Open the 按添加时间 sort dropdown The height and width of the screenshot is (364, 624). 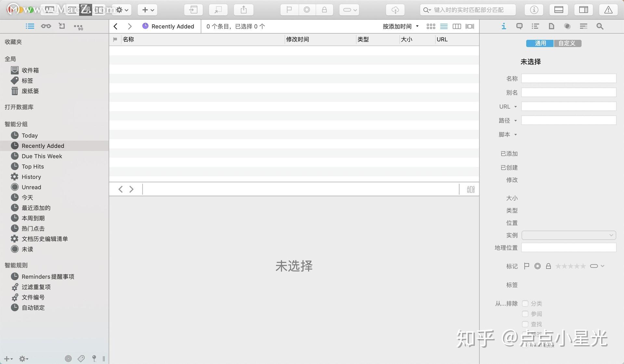[400, 26]
